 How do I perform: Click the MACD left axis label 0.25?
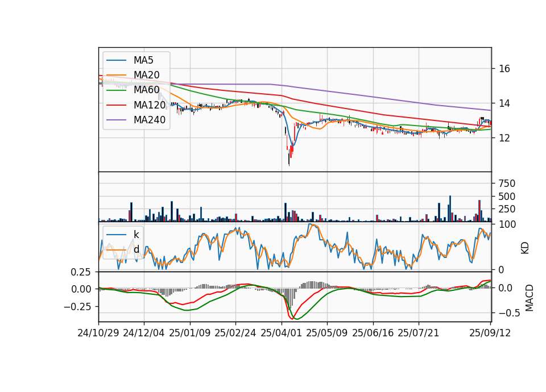81,272
